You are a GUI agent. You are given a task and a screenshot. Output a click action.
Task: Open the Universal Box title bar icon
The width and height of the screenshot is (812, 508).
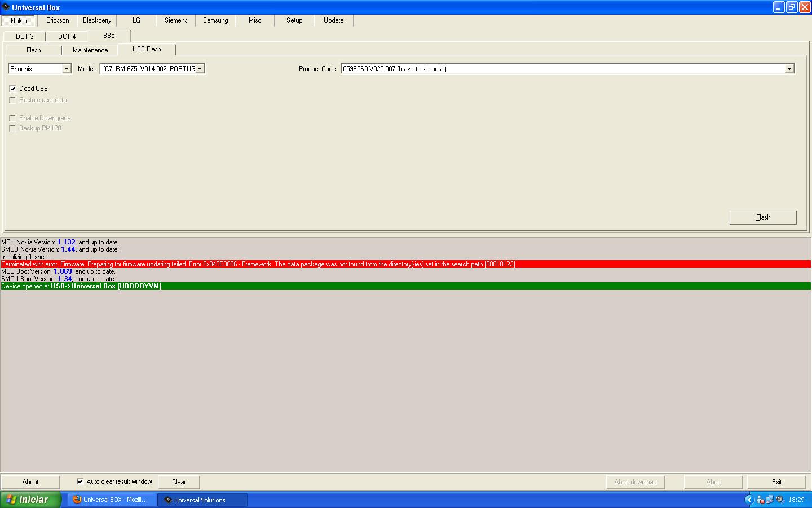click(x=6, y=7)
